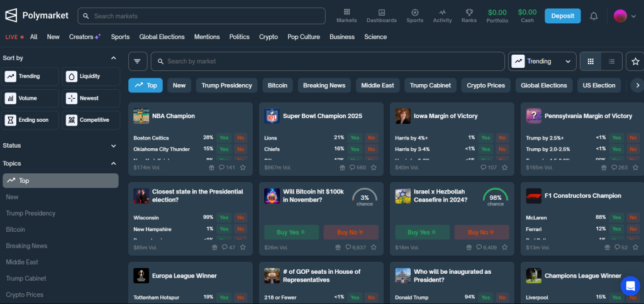This screenshot has width=644, height=304.
Task: Open the filter settings icon beside market search
Action: 138,62
